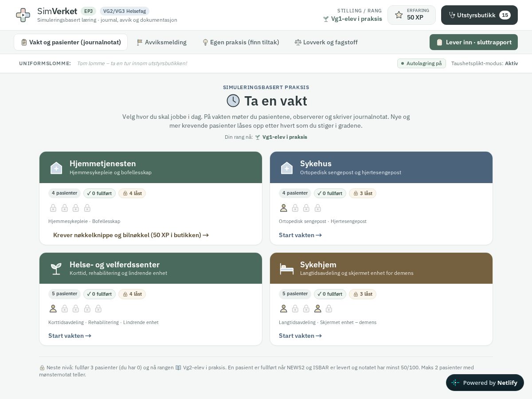
Task: Click the Uniformslomme empty pocket text
Action: point(132,63)
